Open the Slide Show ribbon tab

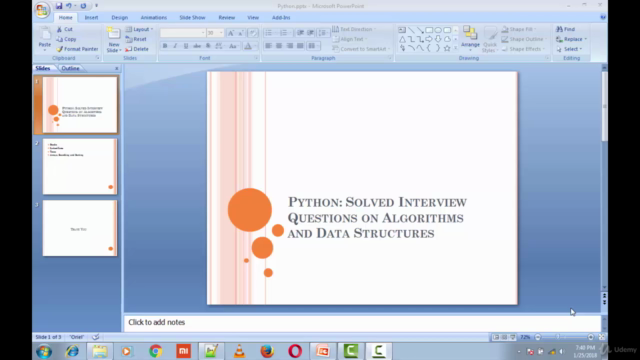pos(192,18)
